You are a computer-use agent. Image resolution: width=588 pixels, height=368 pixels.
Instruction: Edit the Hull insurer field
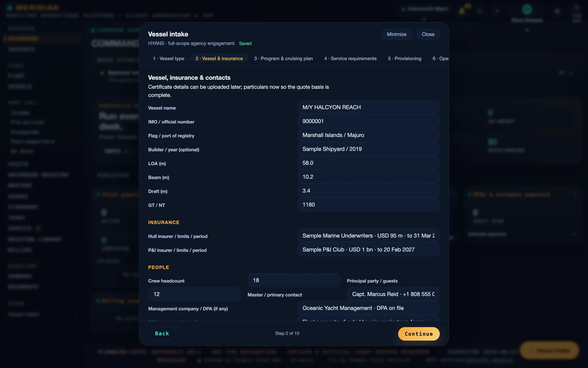pyautogui.click(x=368, y=236)
